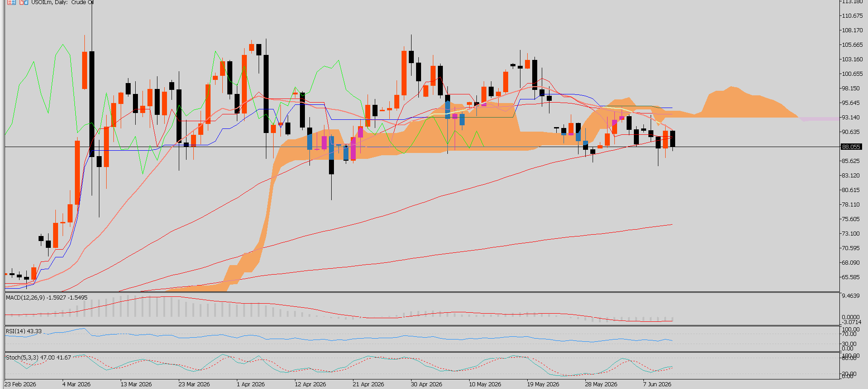Viewport: 868px width, 389px height.
Task: Click the MACD scale value 9.4639
Action: click(851, 296)
